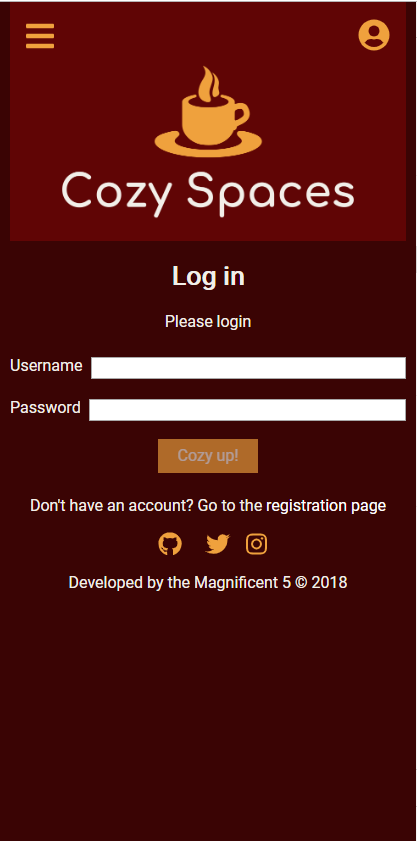Click the Don't have an account? text

tap(112, 506)
